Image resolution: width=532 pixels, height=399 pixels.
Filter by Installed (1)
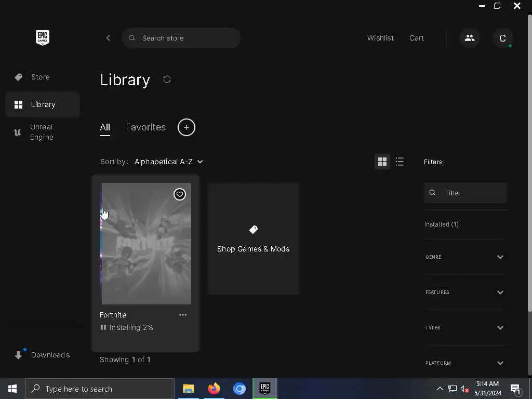coord(442,224)
